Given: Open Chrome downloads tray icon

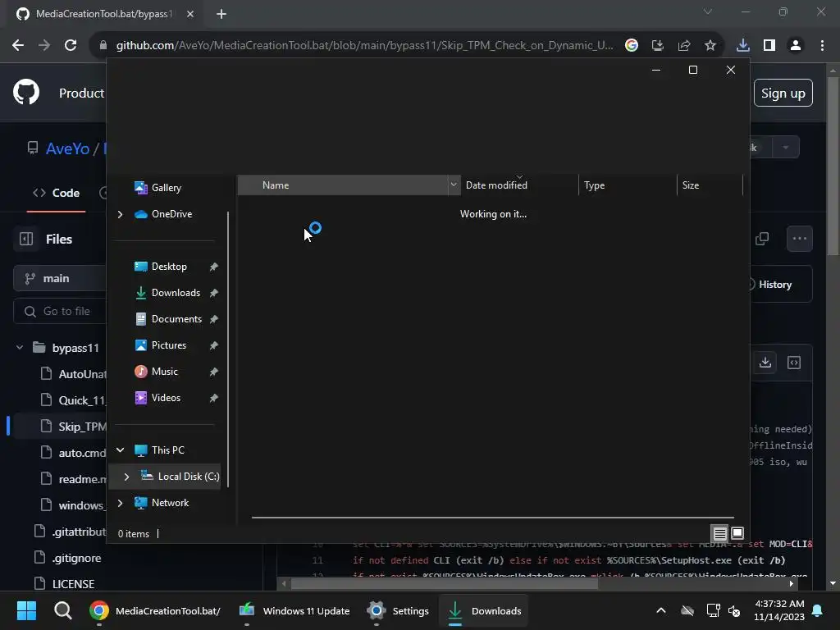Looking at the screenshot, I should click(x=743, y=45).
